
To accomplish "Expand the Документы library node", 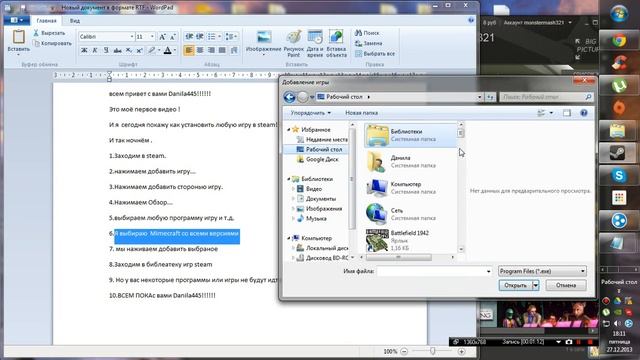I will click(x=293, y=199).
